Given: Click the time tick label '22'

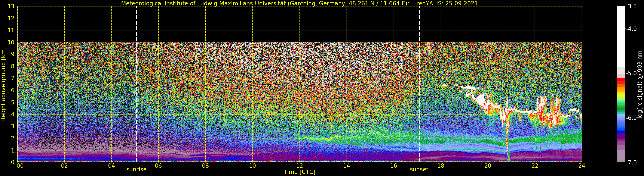Looking at the screenshot, I should 535,166.
